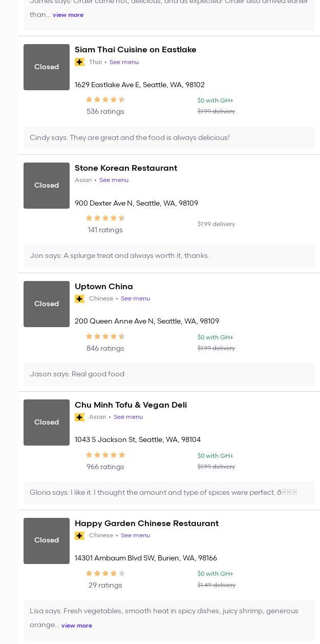Click star rating of Siam Thai Cuisine
The image size is (320, 644).
click(x=105, y=100)
